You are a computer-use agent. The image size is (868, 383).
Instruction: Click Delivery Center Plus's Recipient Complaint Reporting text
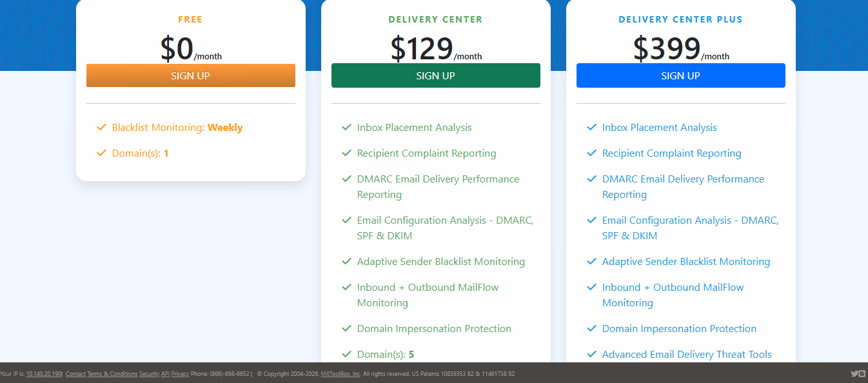pos(672,153)
